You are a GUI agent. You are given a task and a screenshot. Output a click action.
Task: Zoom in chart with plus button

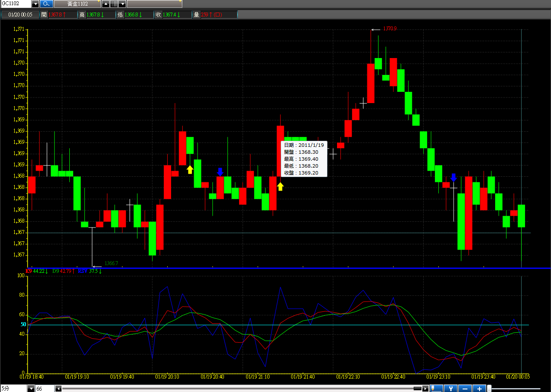(x=479, y=389)
